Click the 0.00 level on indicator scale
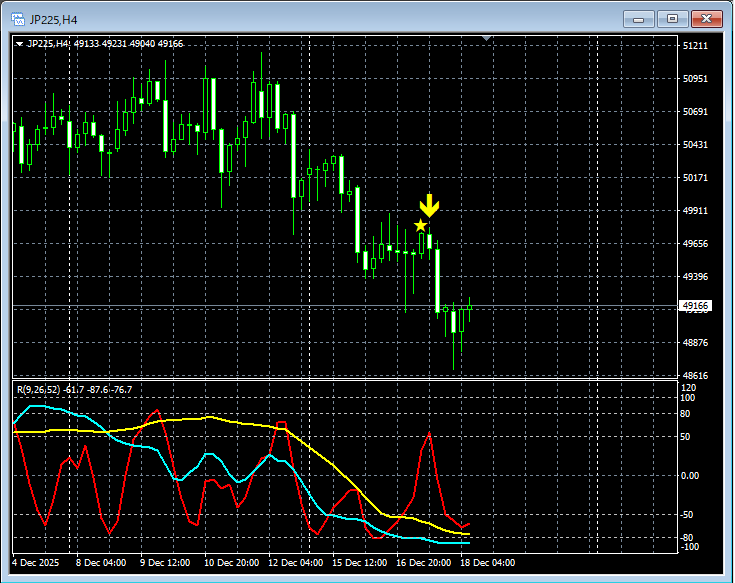The width and height of the screenshot is (735, 583). coord(691,476)
